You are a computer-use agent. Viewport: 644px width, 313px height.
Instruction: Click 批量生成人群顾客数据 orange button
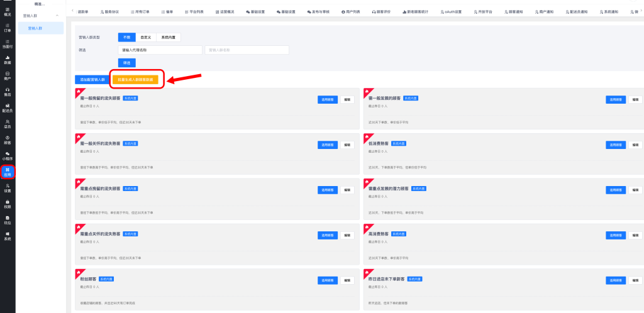click(137, 80)
